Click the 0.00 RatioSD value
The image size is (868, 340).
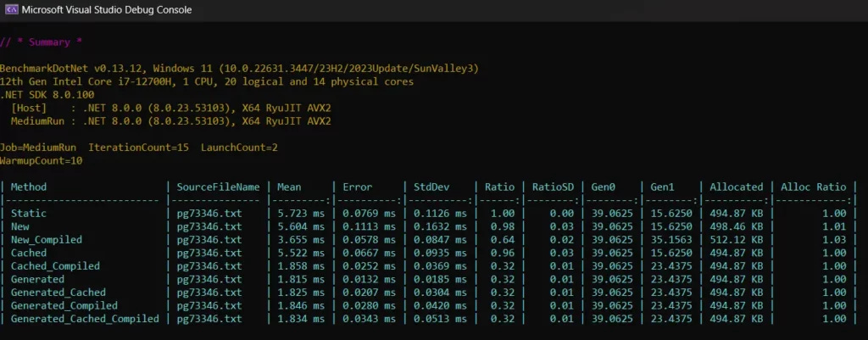[563, 213]
